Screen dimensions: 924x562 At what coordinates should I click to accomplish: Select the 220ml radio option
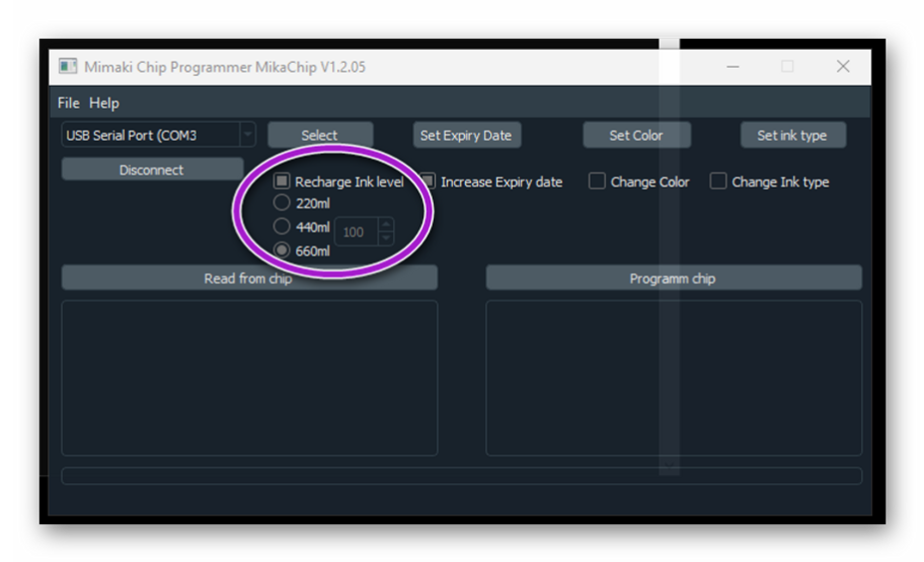pyautogui.click(x=281, y=203)
